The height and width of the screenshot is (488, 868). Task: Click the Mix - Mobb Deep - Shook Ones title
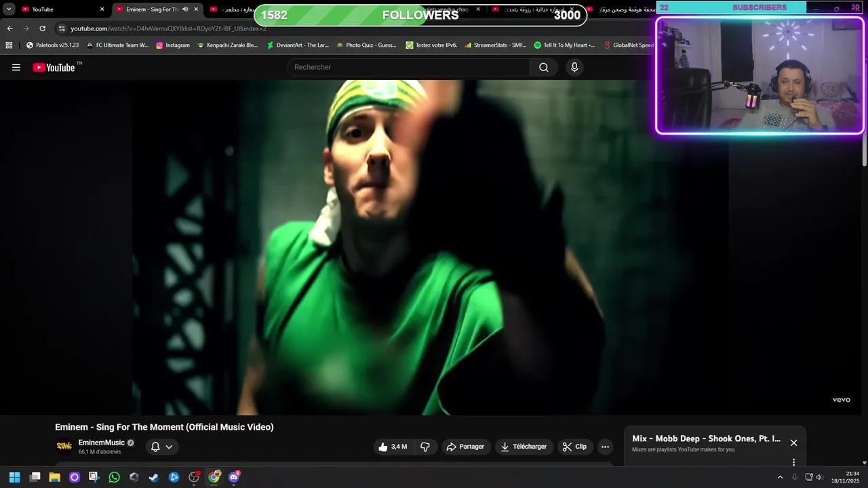(x=706, y=439)
